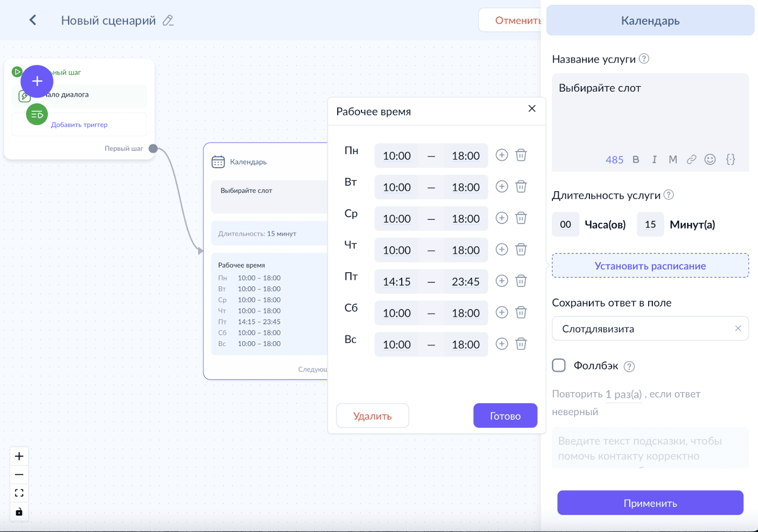
Task: Close the Рабочее время dialog
Action: (532, 108)
